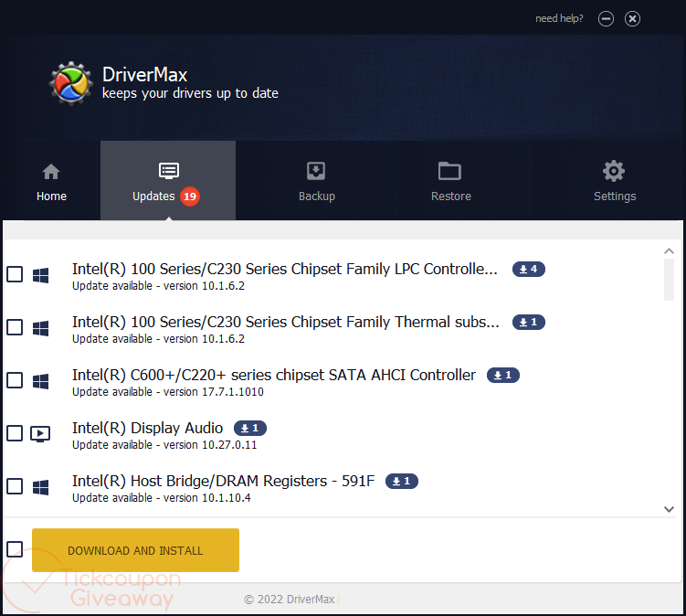
Task: Toggle the select-all checkbox beside Download button
Action: 15,549
